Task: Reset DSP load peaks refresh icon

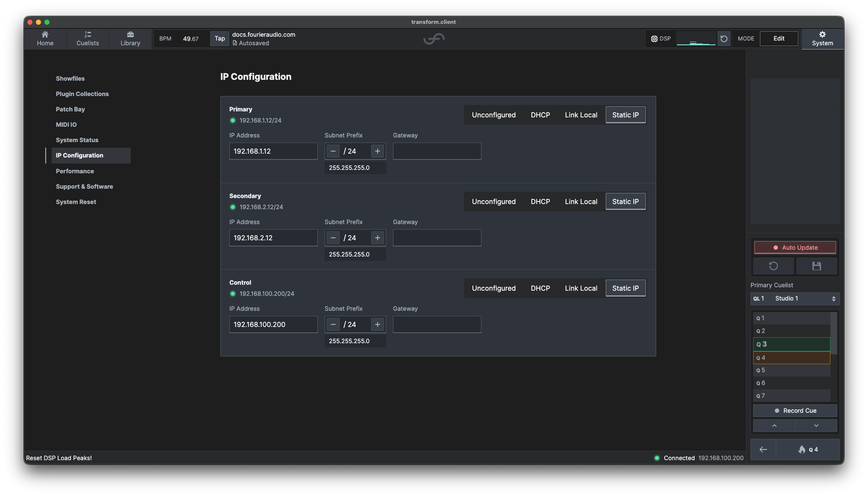Action: pyautogui.click(x=724, y=39)
